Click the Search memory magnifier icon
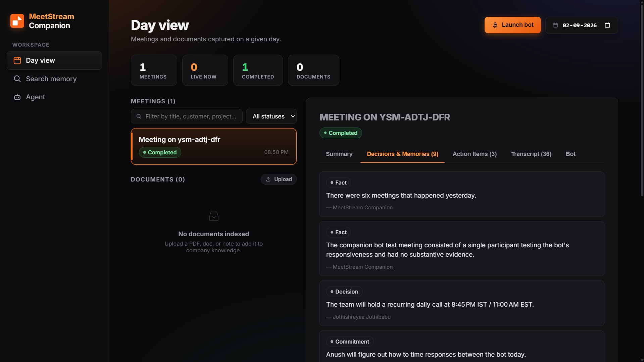This screenshot has height=362, width=644. (x=17, y=79)
